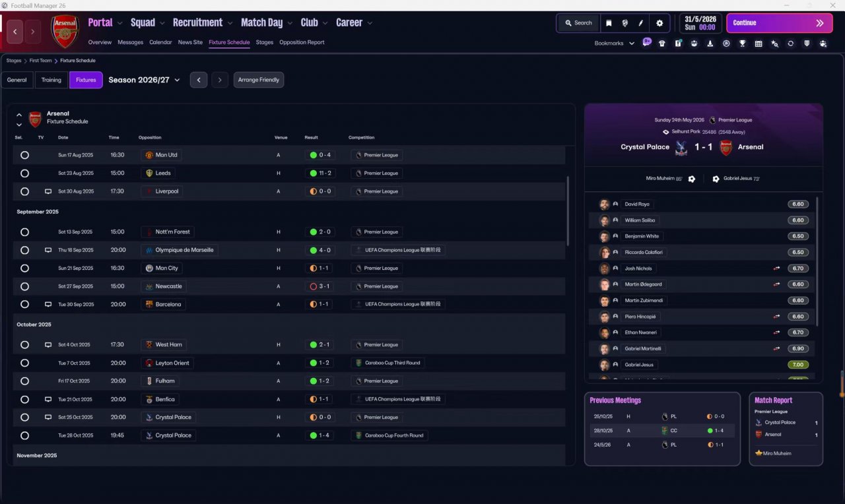845x504 pixels.
Task: Click the Continue button
Action: click(779, 23)
